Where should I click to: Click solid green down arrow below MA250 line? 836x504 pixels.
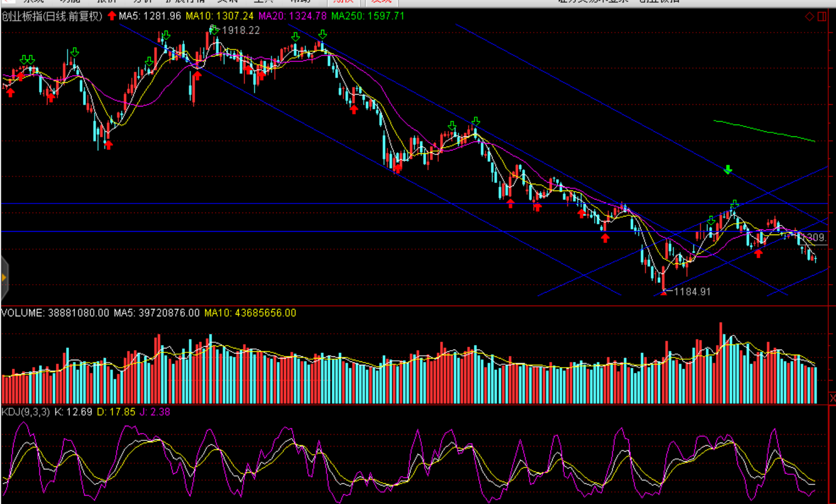coord(728,170)
